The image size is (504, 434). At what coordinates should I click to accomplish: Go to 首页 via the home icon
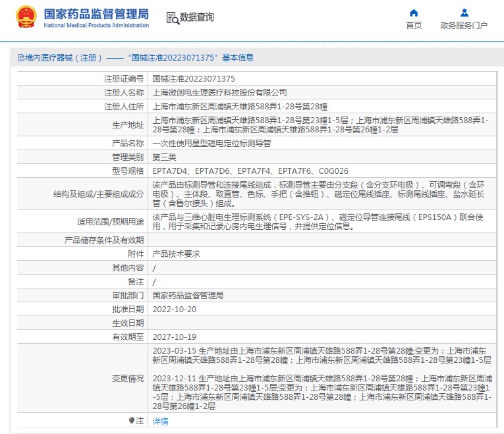click(x=414, y=13)
